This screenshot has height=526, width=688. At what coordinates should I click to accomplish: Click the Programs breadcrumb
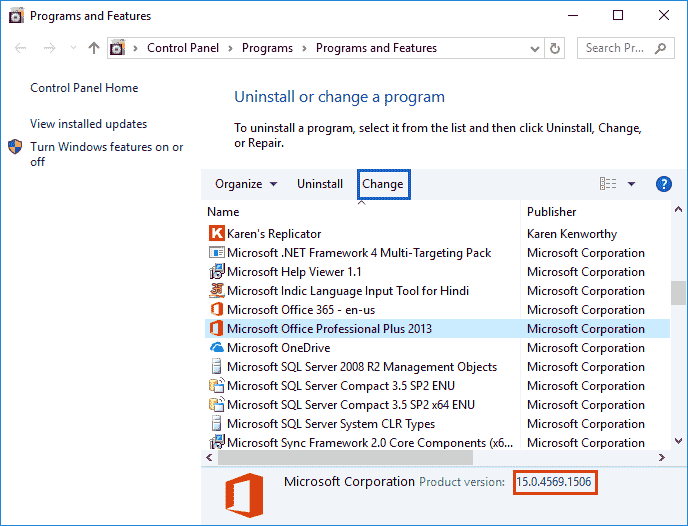click(x=267, y=48)
